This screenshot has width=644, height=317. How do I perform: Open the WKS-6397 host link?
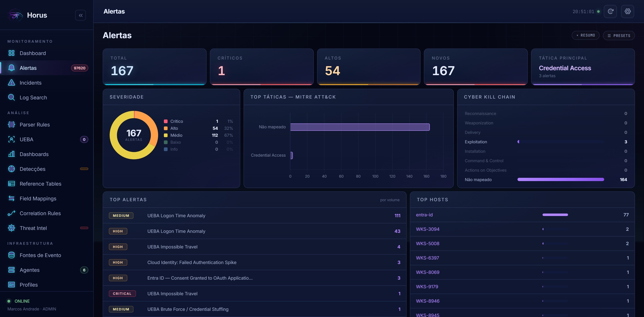tap(428, 258)
